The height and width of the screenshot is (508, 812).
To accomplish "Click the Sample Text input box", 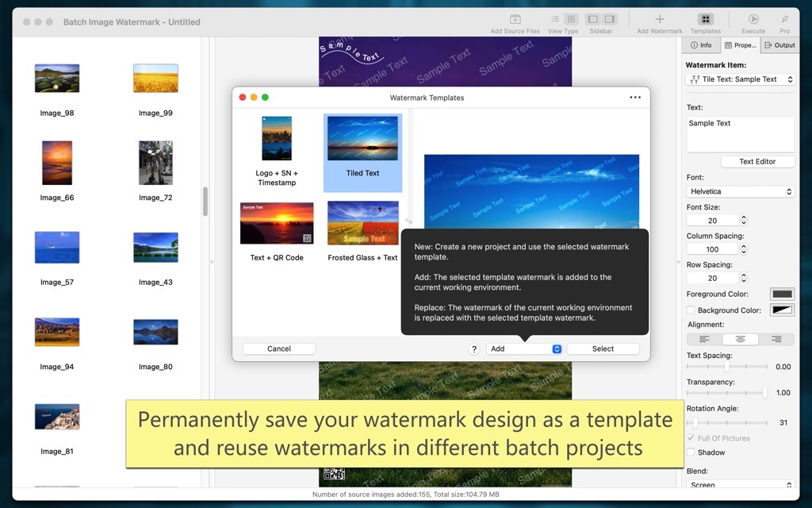I will [x=740, y=134].
